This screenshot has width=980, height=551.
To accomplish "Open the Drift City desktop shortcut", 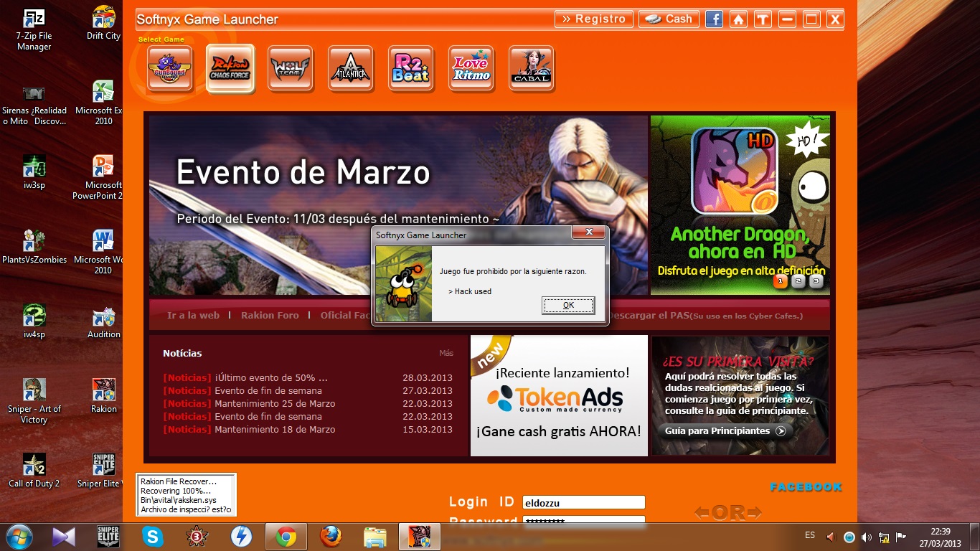I will pos(103,24).
